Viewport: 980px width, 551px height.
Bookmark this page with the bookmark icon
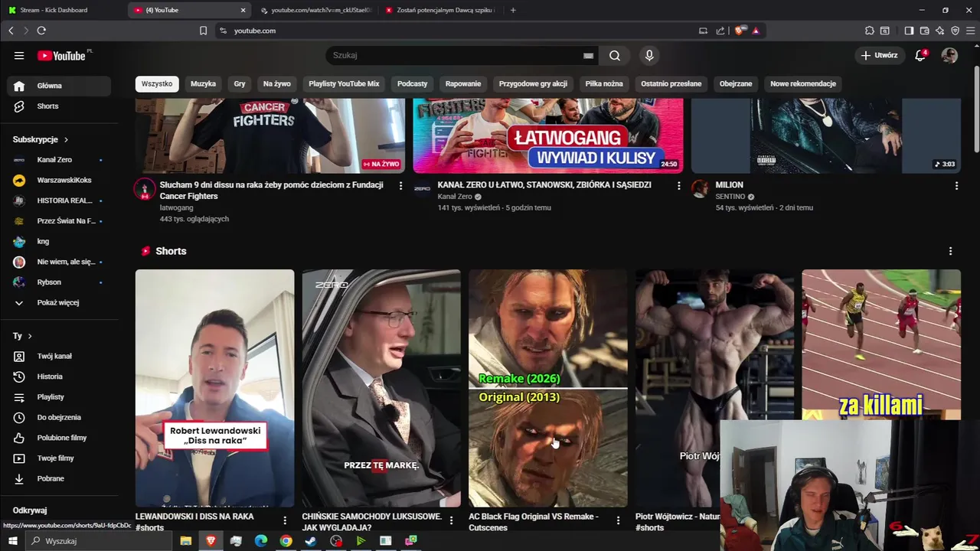203,31
